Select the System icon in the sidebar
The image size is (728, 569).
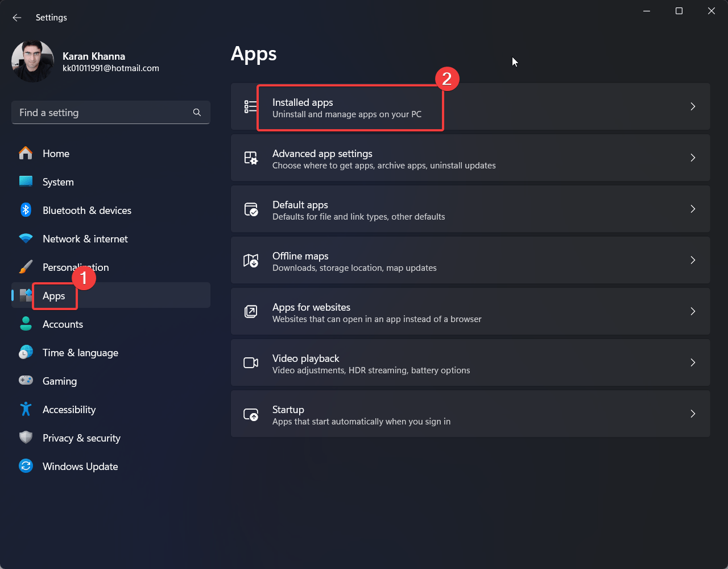pos(26,182)
